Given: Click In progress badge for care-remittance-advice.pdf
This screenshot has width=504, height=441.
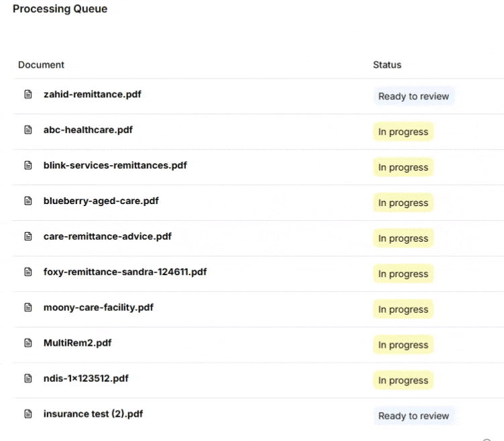Looking at the screenshot, I should click(403, 238).
